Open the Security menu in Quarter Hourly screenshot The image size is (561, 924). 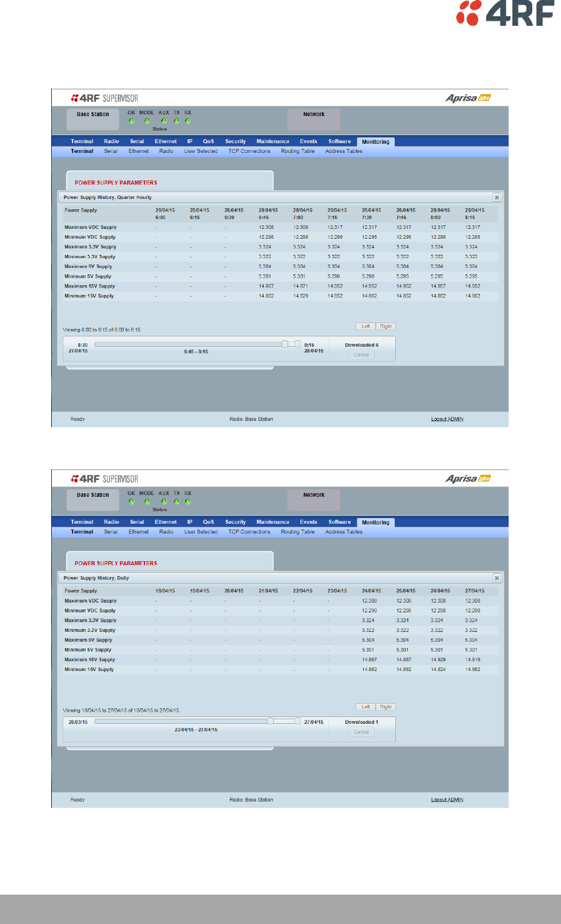coord(235,141)
